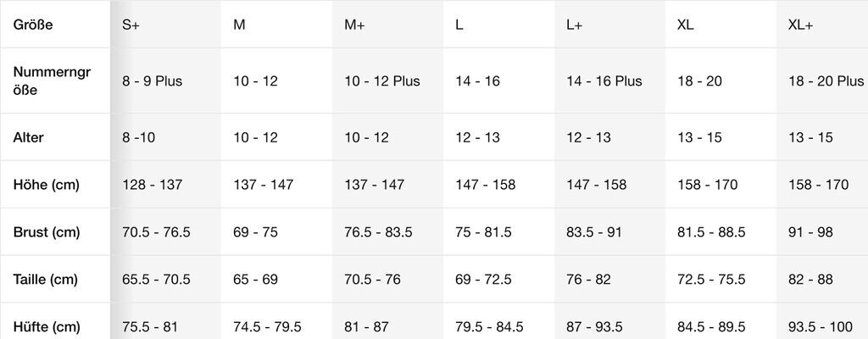Select the Brust (cm) row label
This screenshot has height=339, width=868.
click(47, 232)
